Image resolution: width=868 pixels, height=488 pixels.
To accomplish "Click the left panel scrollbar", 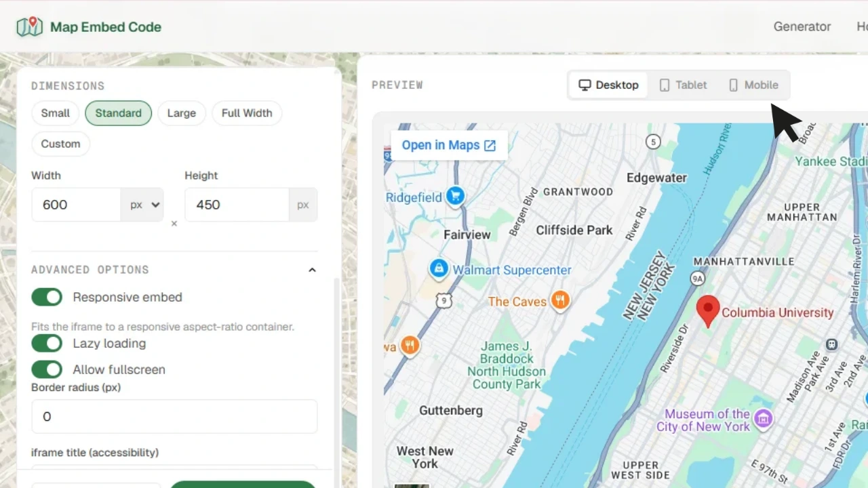I will click(x=336, y=373).
